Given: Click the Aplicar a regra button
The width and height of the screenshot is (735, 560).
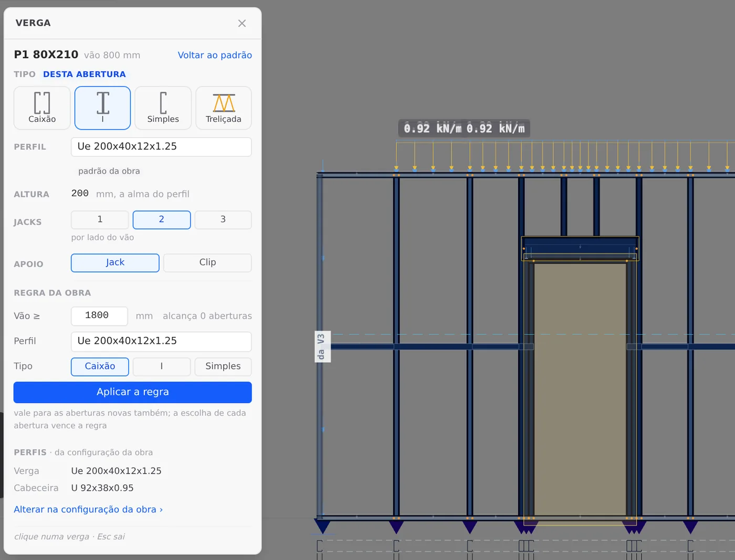Looking at the screenshot, I should click(x=133, y=393).
